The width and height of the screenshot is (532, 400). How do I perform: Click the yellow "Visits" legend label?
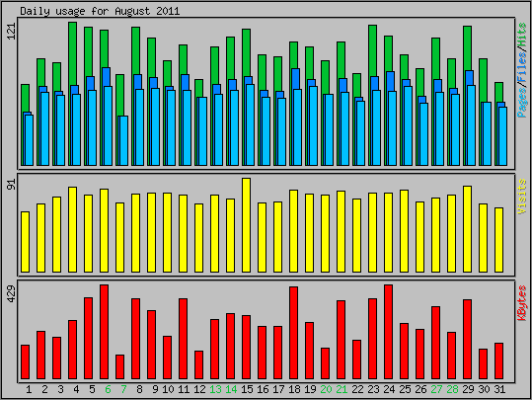pyautogui.click(x=522, y=197)
